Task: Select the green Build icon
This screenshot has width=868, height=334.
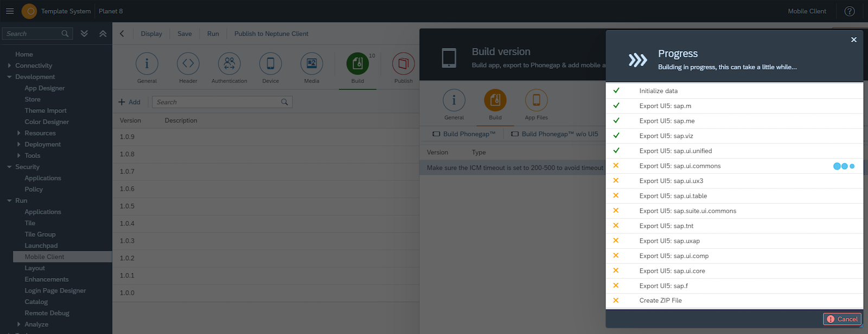Action: click(358, 64)
